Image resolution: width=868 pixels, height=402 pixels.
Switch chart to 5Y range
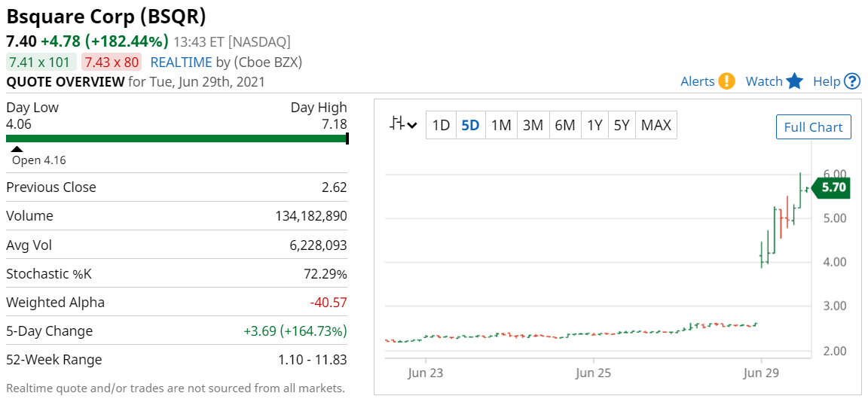tap(622, 126)
